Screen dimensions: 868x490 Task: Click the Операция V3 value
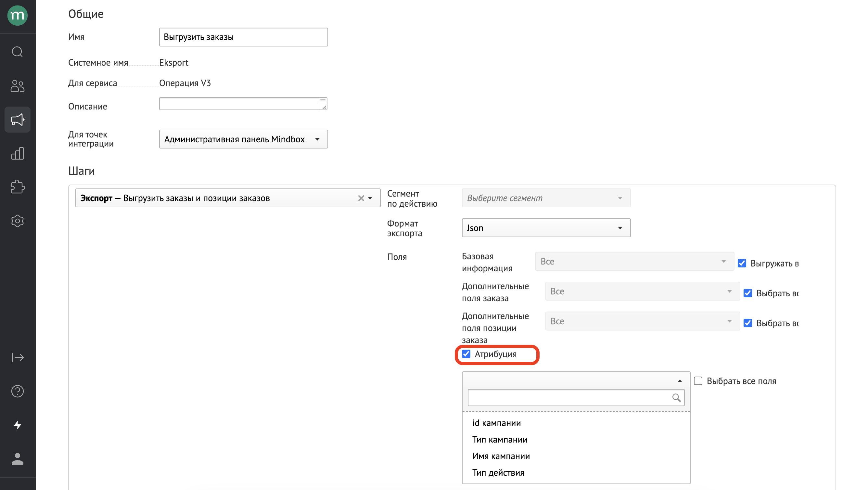coord(185,83)
